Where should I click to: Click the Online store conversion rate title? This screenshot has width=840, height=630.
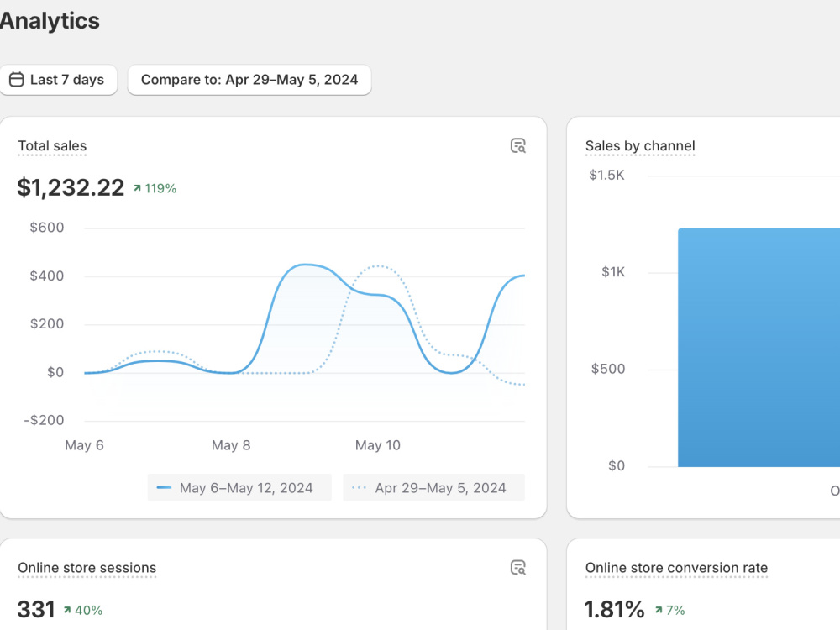[676, 568]
